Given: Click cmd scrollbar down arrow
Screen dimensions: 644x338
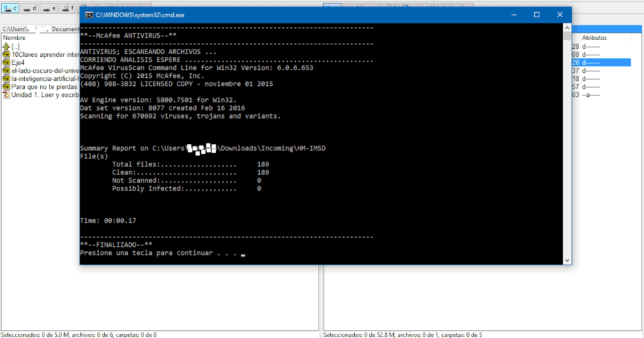Looking at the screenshot, I should (567, 260).
